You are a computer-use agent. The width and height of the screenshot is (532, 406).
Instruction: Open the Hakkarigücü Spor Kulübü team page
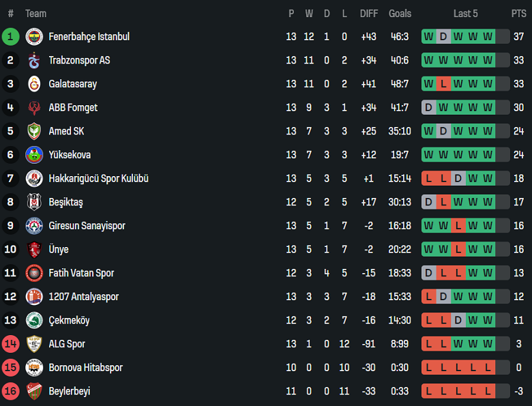(x=98, y=179)
